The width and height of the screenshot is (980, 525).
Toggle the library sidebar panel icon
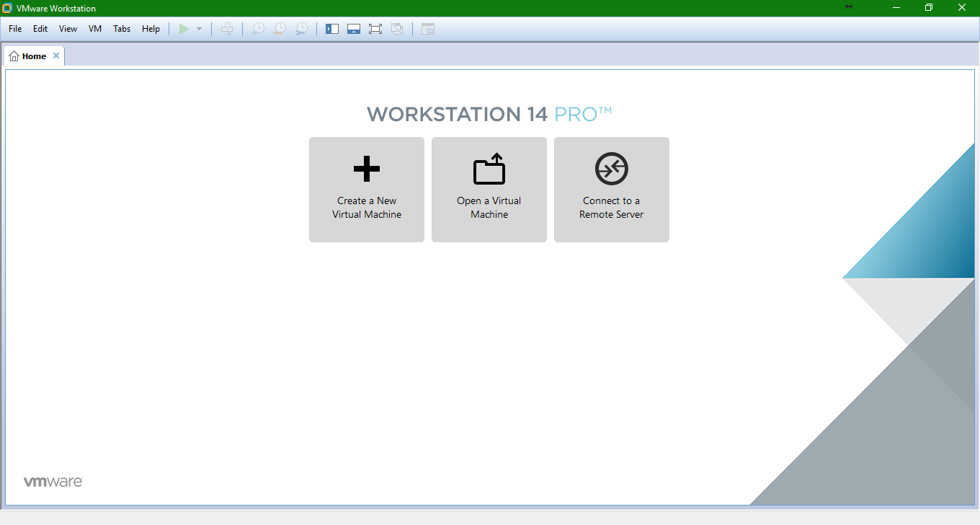[x=332, y=29]
